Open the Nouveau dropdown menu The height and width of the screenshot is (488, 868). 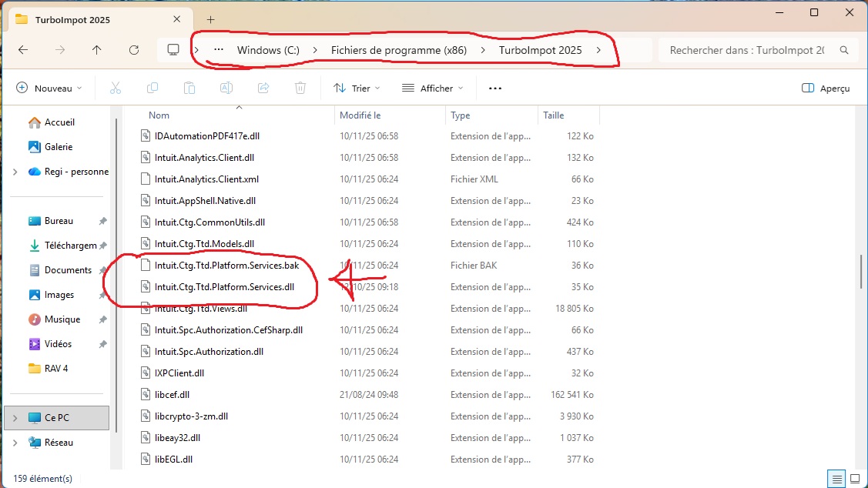click(x=49, y=88)
